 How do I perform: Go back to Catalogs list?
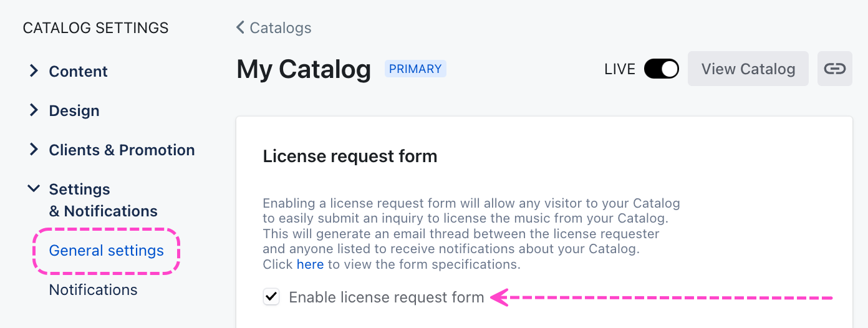coord(280,28)
